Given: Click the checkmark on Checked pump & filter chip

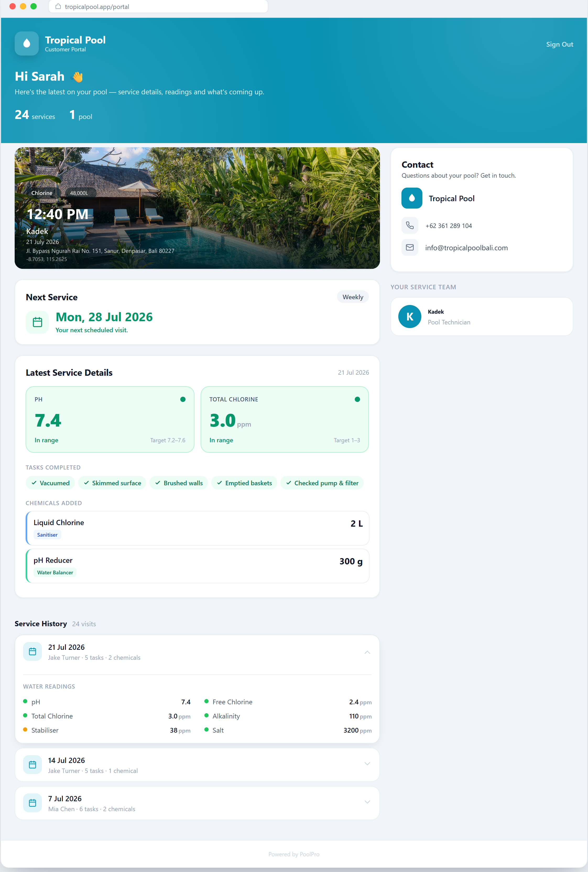Looking at the screenshot, I should click(289, 483).
